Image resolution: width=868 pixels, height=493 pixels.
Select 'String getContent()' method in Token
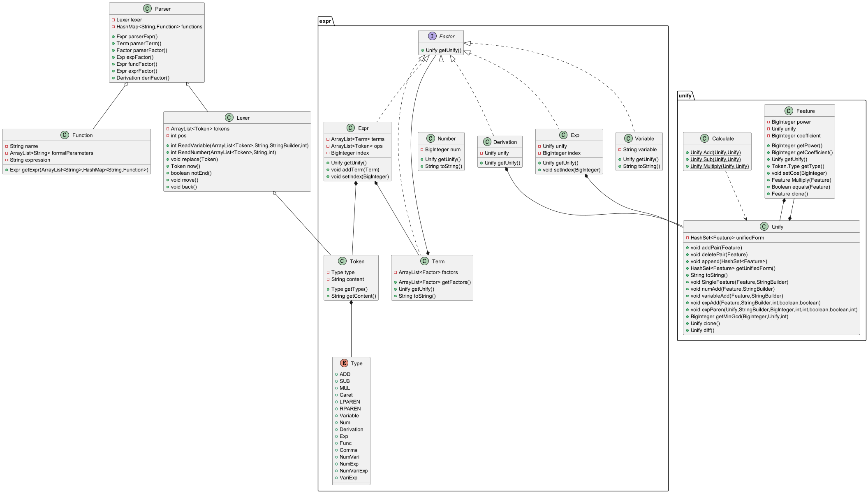[x=354, y=296]
